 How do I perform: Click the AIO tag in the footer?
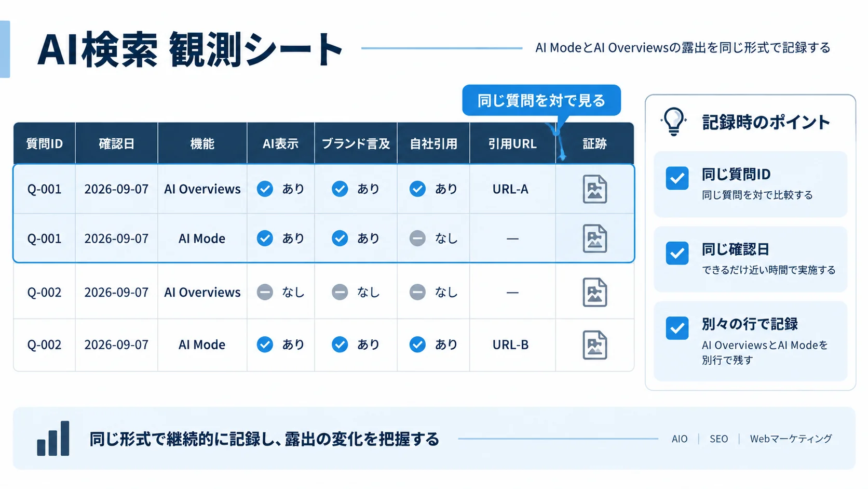coord(680,439)
